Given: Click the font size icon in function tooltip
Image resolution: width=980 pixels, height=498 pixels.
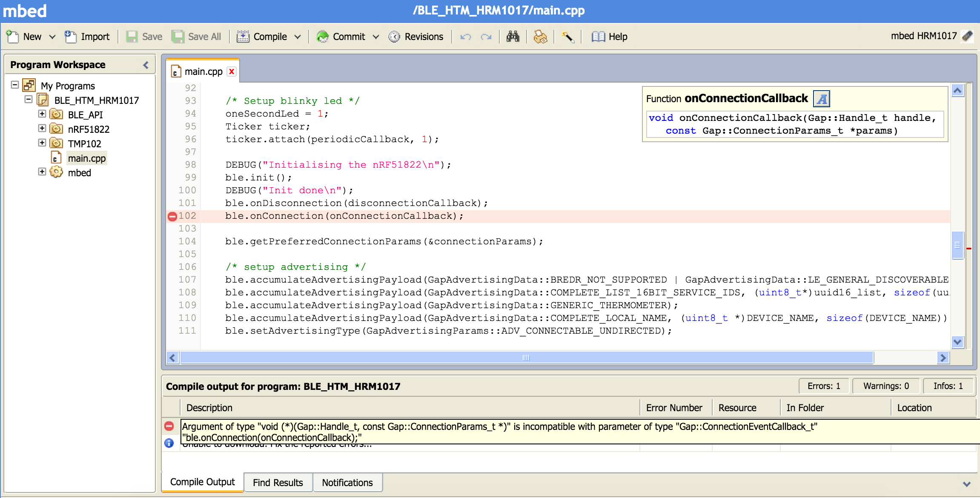Looking at the screenshot, I should [822, 99].
